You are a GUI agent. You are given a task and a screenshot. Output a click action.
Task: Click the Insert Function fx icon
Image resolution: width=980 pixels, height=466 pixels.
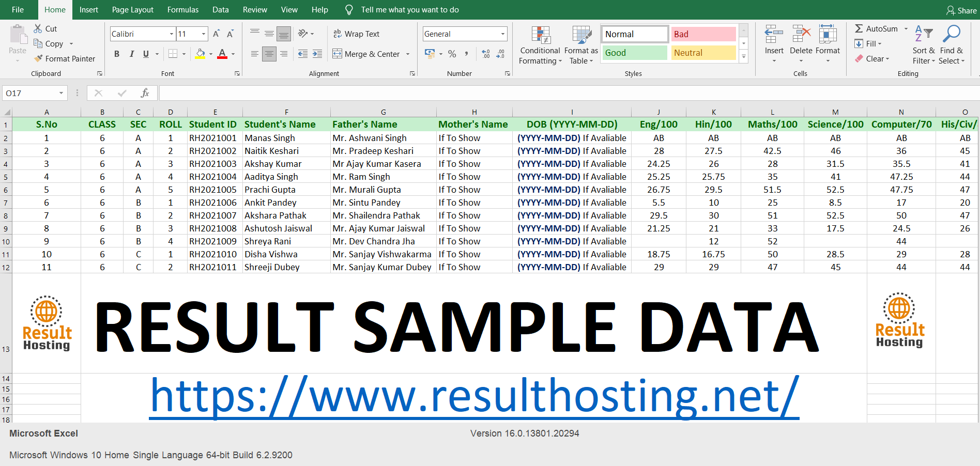[x=145, y=93]
